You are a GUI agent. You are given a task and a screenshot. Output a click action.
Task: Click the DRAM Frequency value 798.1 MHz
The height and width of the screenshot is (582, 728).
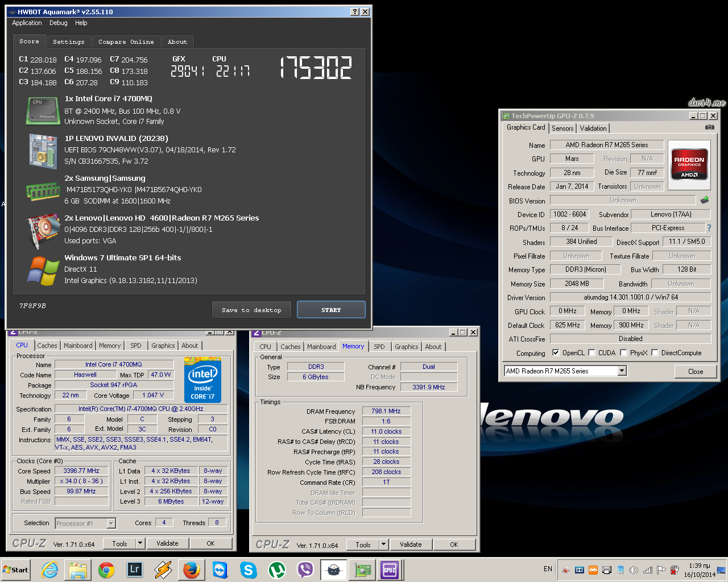(386, 411)
